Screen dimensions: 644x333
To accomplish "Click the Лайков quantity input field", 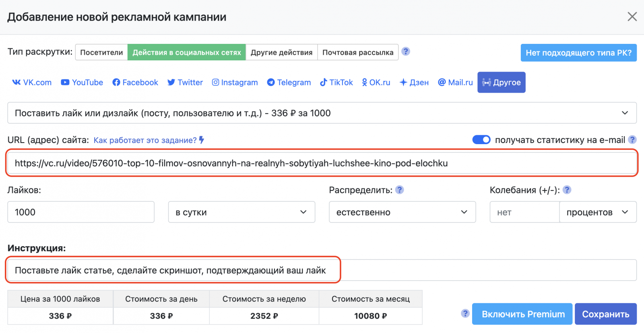I will (81, 212).
